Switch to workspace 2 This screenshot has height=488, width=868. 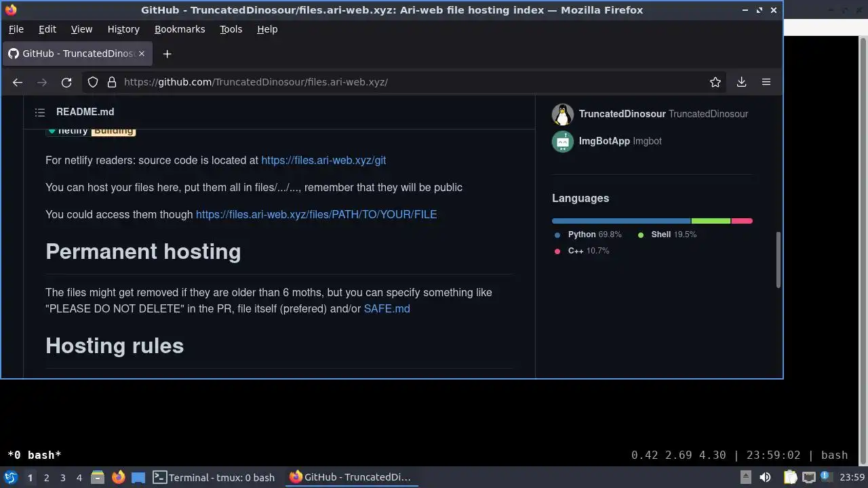point(46,477)
